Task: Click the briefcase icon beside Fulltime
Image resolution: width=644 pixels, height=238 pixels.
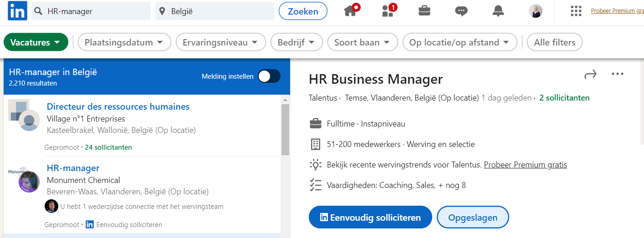Action: pyautogui.click(x=315, y=123)
